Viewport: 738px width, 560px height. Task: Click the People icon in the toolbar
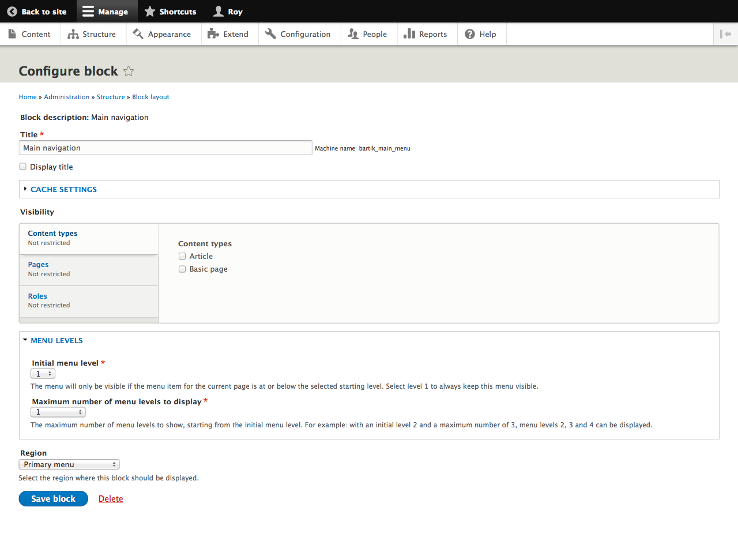353,34
